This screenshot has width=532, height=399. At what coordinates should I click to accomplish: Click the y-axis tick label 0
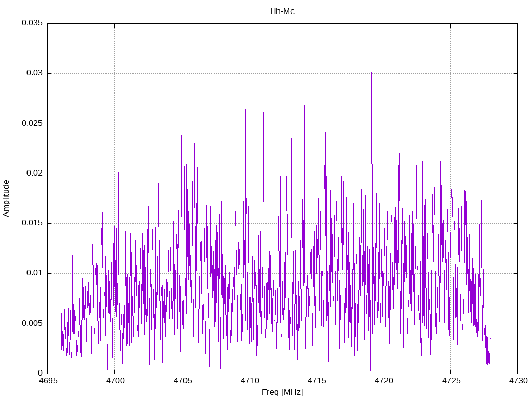pyautogui.click(x=41, y=373)
